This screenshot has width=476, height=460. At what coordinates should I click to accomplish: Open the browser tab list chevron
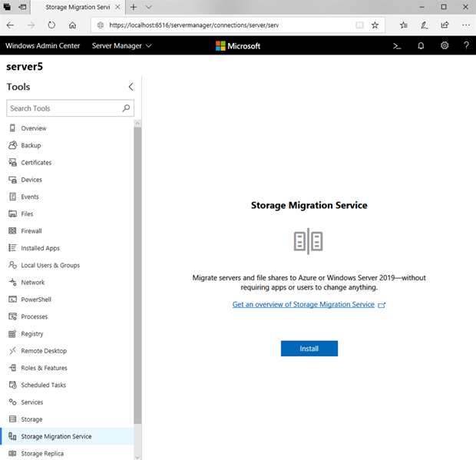tap(148, 7)
